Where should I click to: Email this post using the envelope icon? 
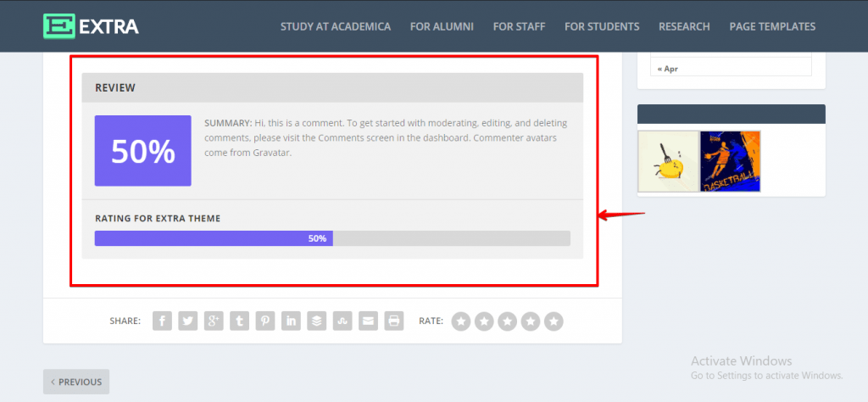tap(368, 321)
